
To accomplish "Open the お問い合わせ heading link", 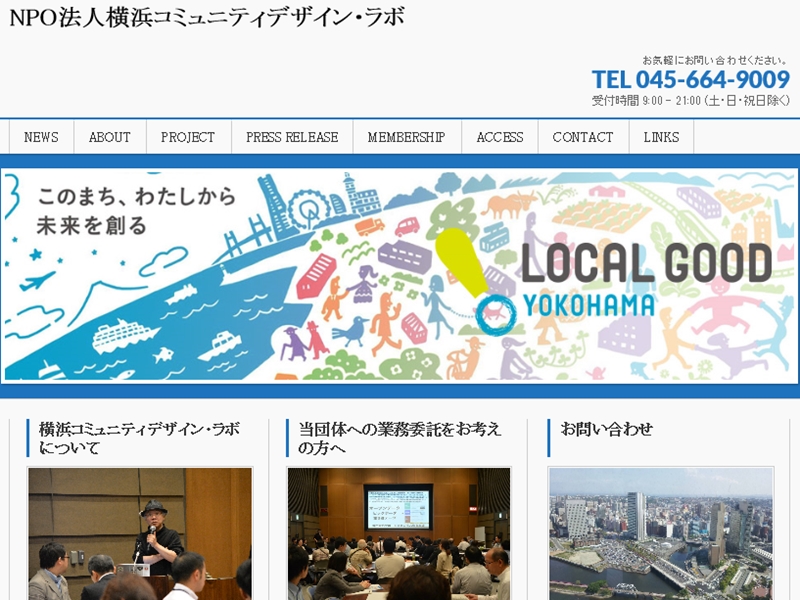I will (607, 429).
